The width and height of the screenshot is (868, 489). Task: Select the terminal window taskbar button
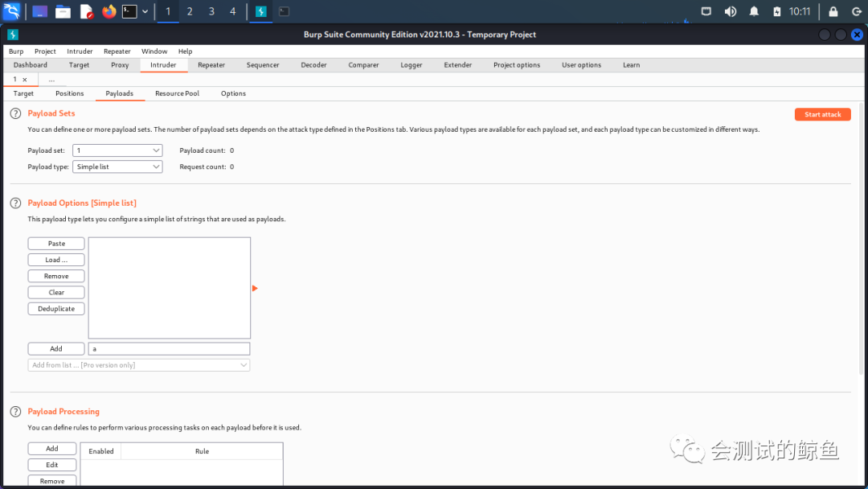coord(284,11)
